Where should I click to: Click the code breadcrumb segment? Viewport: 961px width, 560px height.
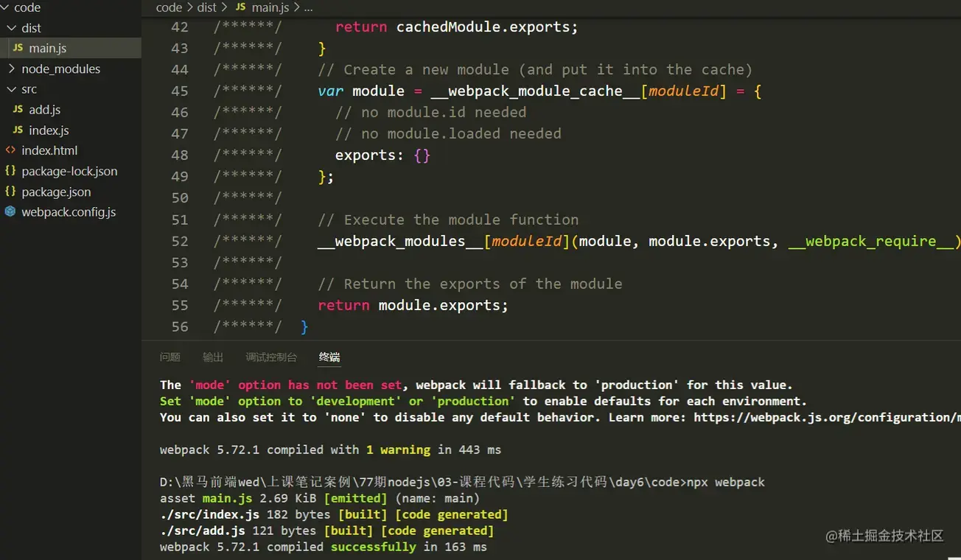pyautogui.click(x=169, y=7)
